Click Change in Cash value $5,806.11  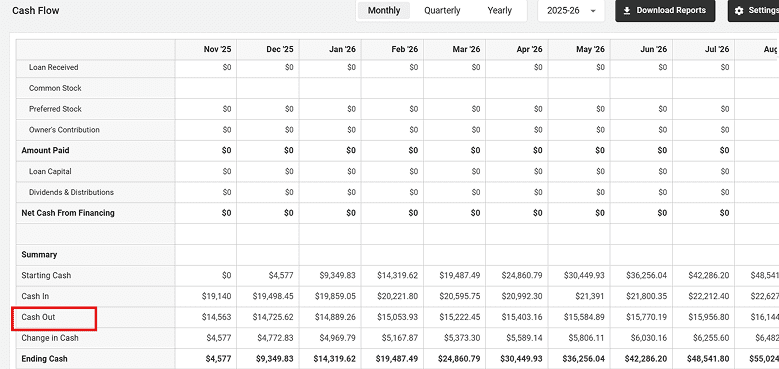coord(586,338)
